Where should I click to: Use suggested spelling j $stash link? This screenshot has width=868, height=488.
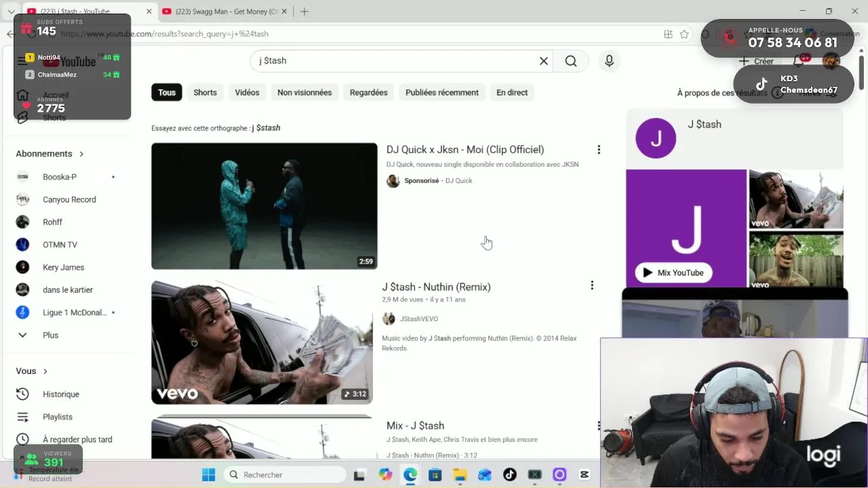pos(266,128)
